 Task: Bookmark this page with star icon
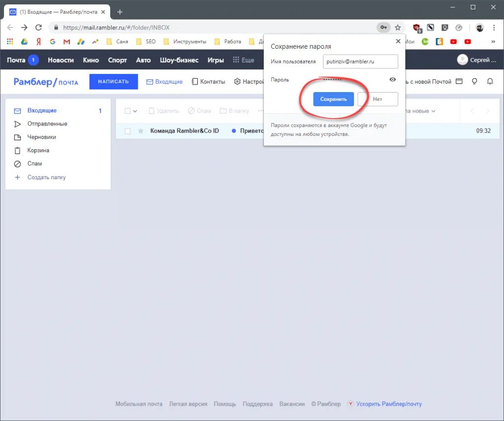[398, 28]
